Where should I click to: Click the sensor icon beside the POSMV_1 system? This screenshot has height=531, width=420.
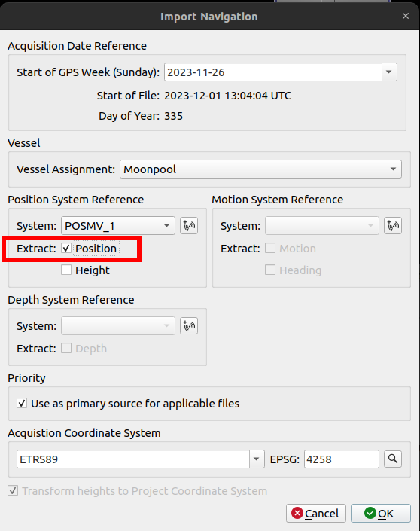coord(189,226)
